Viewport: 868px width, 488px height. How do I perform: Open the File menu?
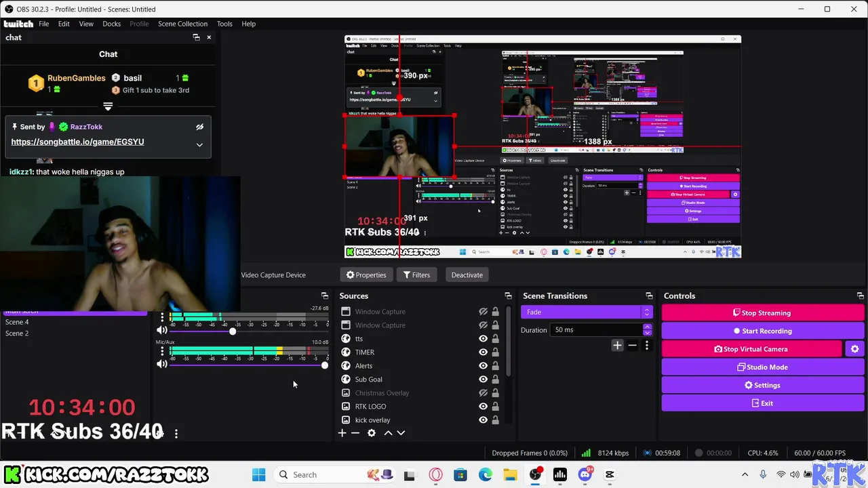pyautogui.click(x=43, y=24)
